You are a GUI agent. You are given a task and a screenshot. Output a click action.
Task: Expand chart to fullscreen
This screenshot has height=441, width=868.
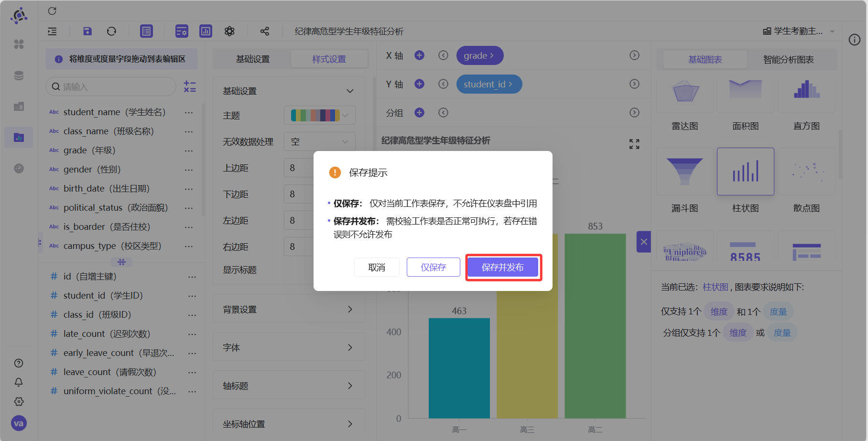634,144
